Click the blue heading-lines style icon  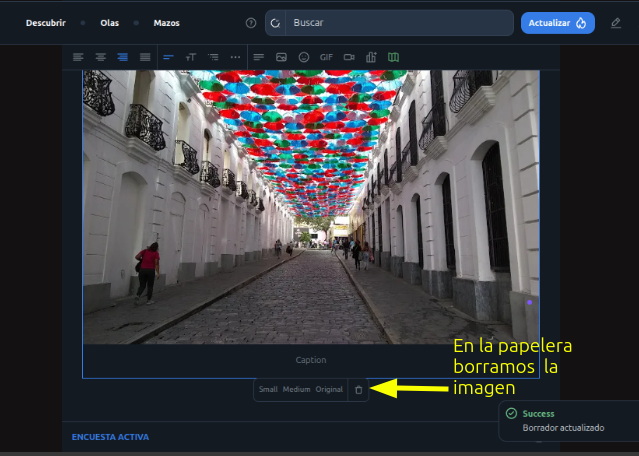(x=168, y=57)
